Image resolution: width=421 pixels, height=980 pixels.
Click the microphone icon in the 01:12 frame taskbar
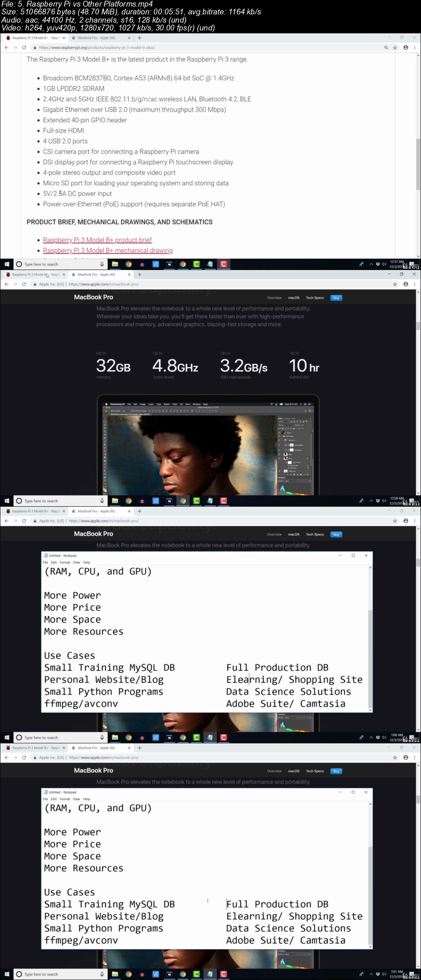[102, 264]
